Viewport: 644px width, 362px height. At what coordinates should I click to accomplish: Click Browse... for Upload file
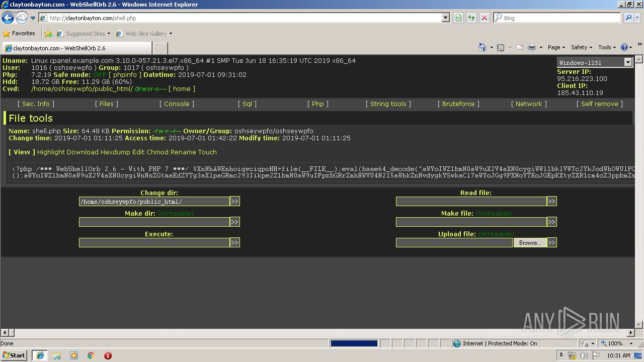(x=530, y=242)
